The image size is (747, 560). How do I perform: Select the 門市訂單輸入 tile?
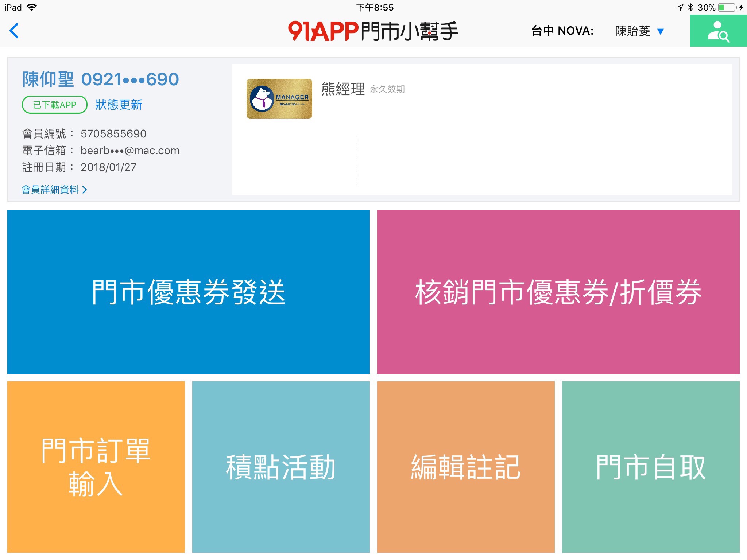(96, 467)
